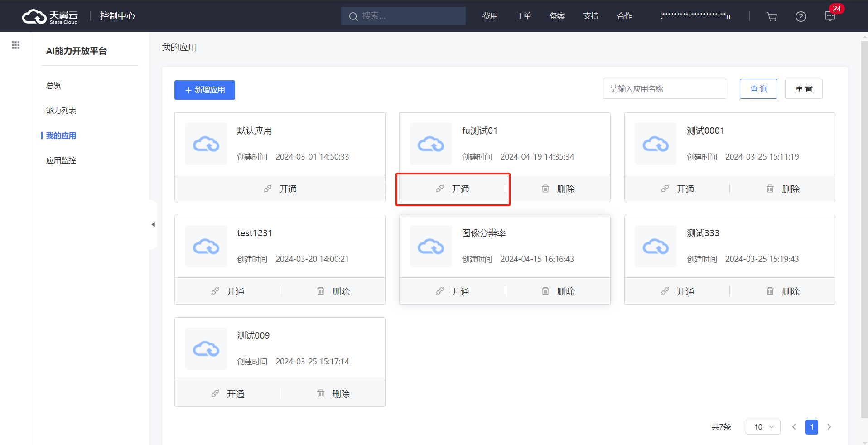Click the cloud thumbnail of 图像分辨率

point(431,247)
